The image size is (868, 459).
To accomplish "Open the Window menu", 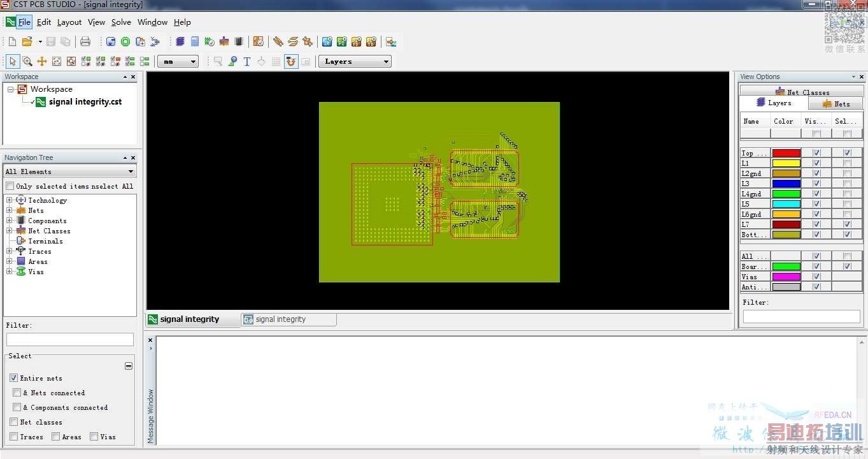I will click(x=153, y=22).
